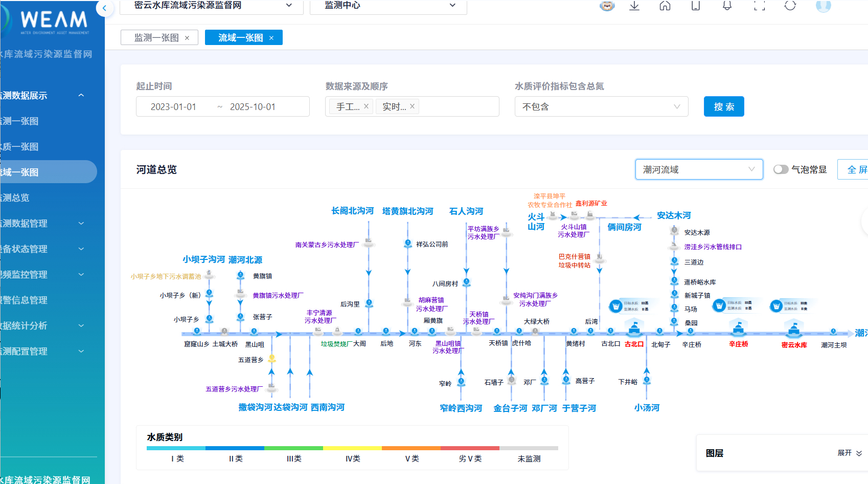Viewport: 868px width, 484px height.
Task: Click the notification bell icon
Action: [727, 6]
